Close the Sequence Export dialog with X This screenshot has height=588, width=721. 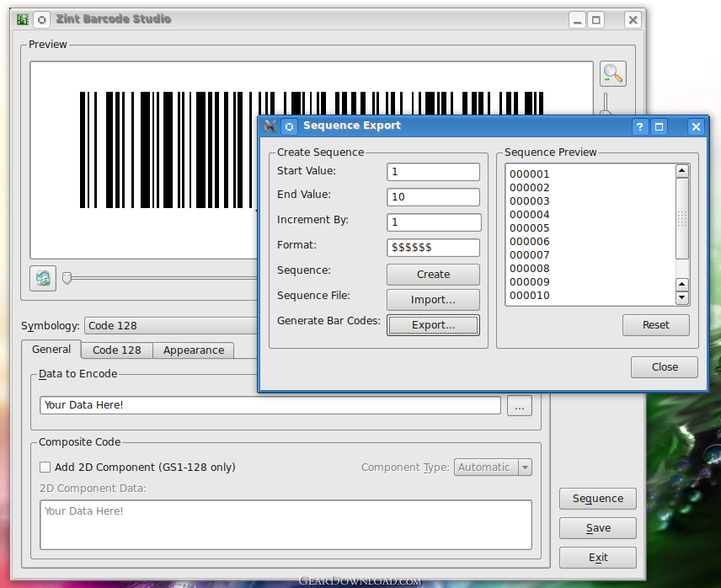point(697,126)
